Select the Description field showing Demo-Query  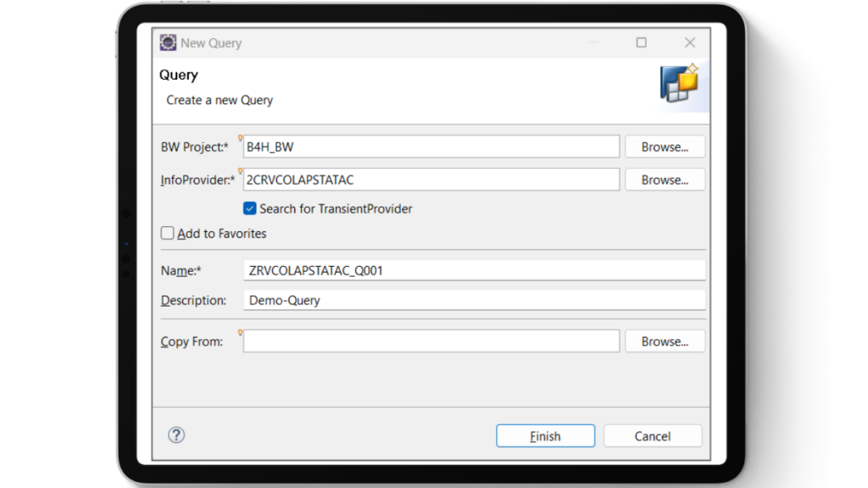pos(473,300)
